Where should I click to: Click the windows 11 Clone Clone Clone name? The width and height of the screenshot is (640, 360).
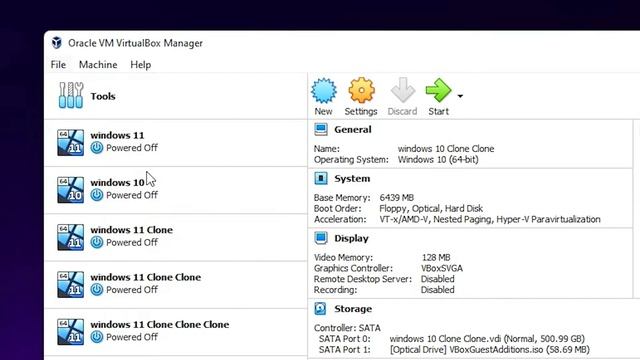160,324
